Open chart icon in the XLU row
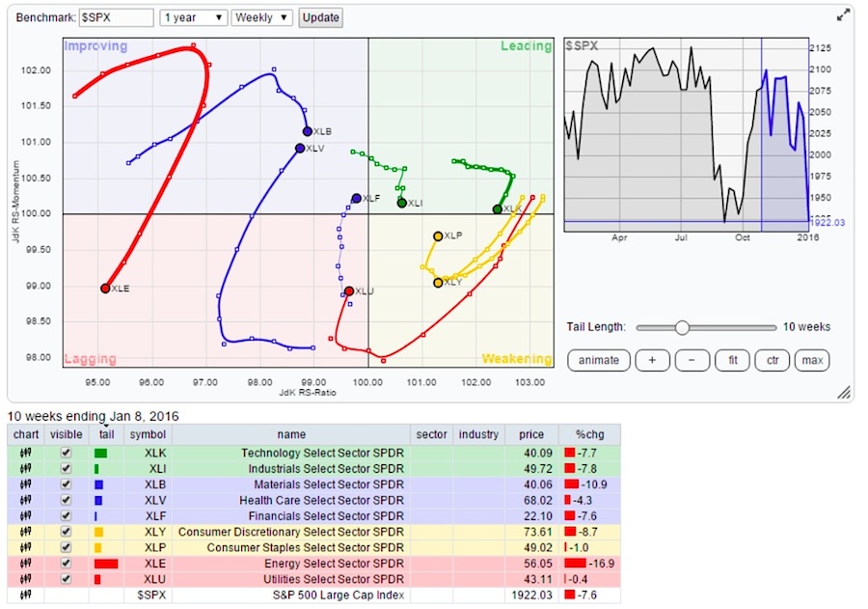This screenshot has width=868, height=609. point(25,579)
